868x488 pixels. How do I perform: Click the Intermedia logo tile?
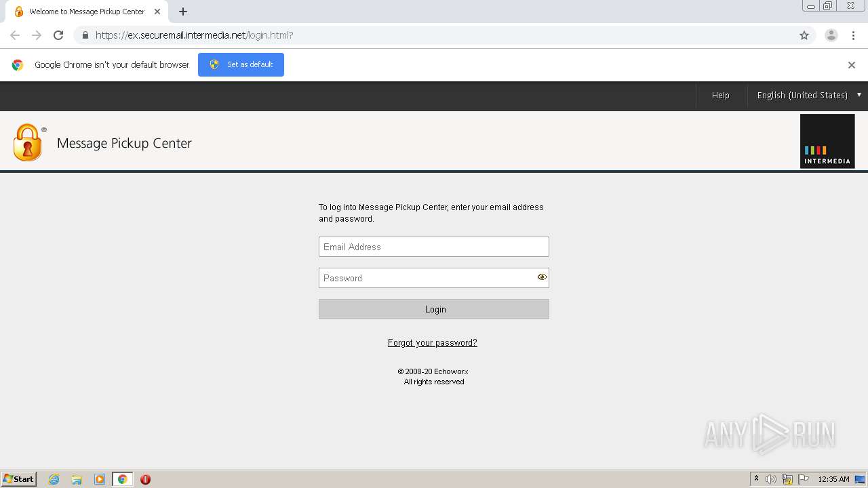click(827, 141)
